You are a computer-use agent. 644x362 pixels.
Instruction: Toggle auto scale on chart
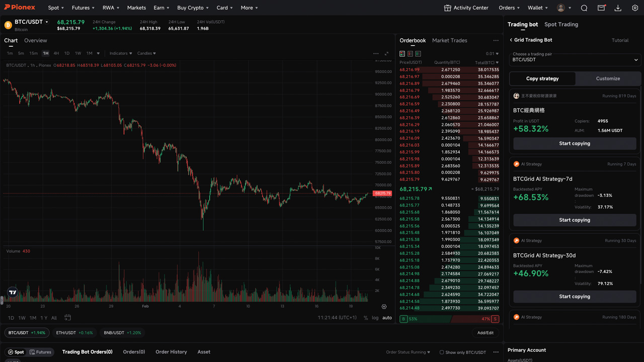(x=387, y=318)
